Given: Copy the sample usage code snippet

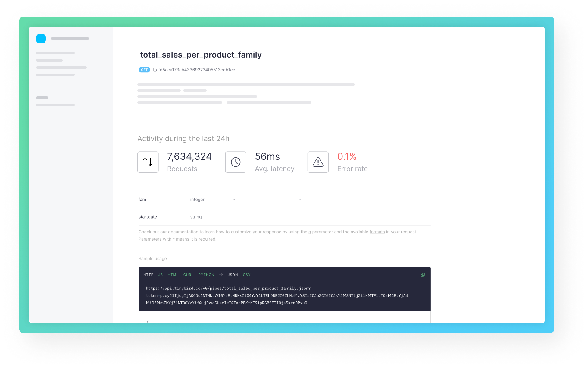Looking at the screenshot, I should tap(423, 275).
